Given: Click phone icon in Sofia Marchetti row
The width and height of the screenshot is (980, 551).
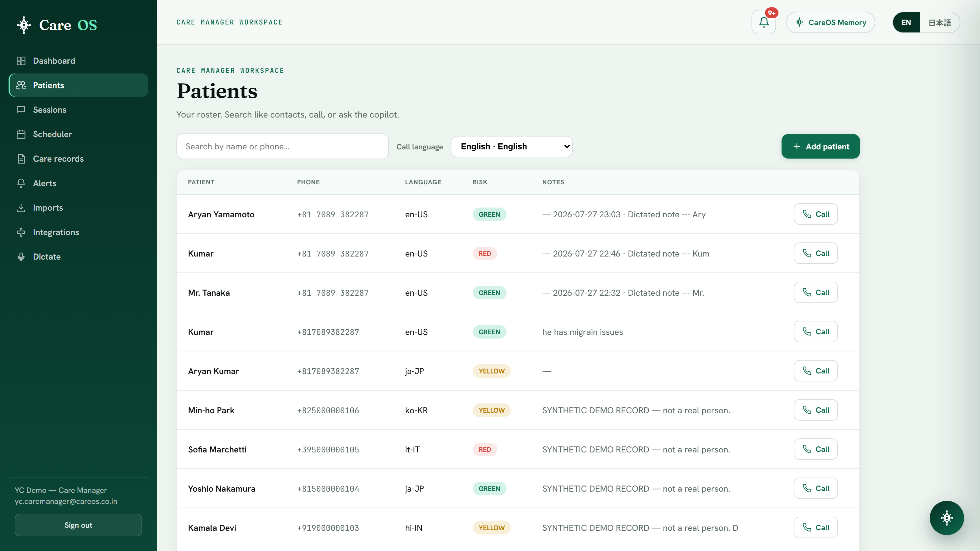Looking at the screenshot, I should (807, 449).
